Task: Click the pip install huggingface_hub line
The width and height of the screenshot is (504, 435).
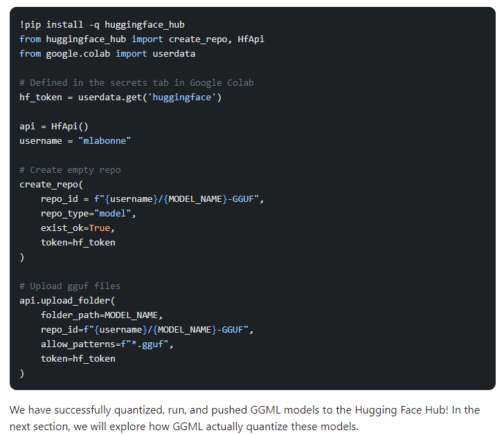Action: (102, 24)
